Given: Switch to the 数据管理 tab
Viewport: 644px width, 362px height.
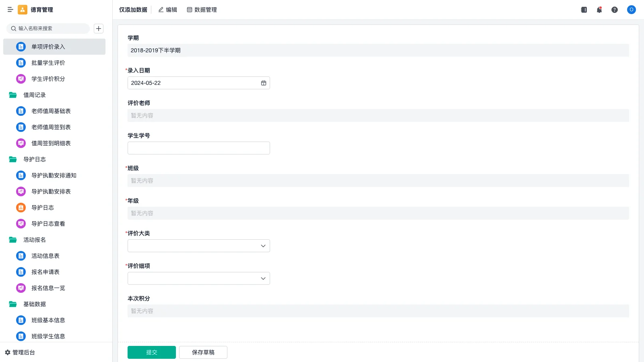Looking at the screenshot, I should [202, 10].
